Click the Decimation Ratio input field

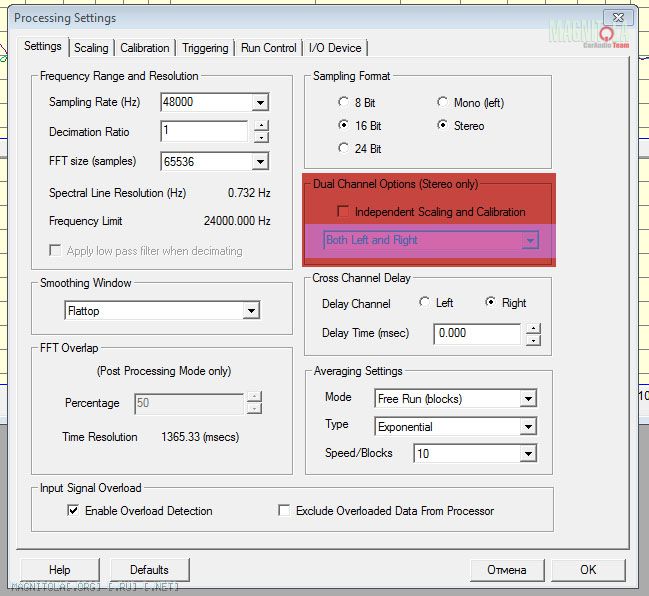coord(204,131)
